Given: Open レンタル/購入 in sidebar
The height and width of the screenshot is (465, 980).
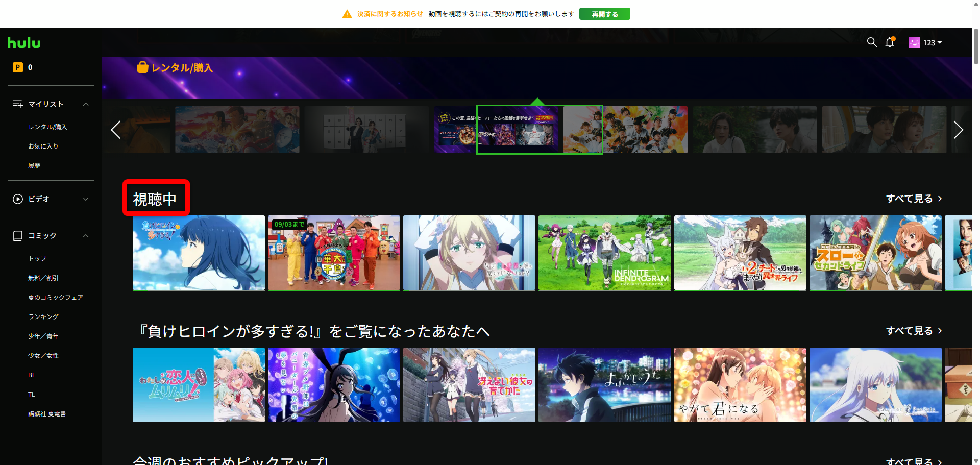Looking at the screenshot, I should (x=47, y=127).
